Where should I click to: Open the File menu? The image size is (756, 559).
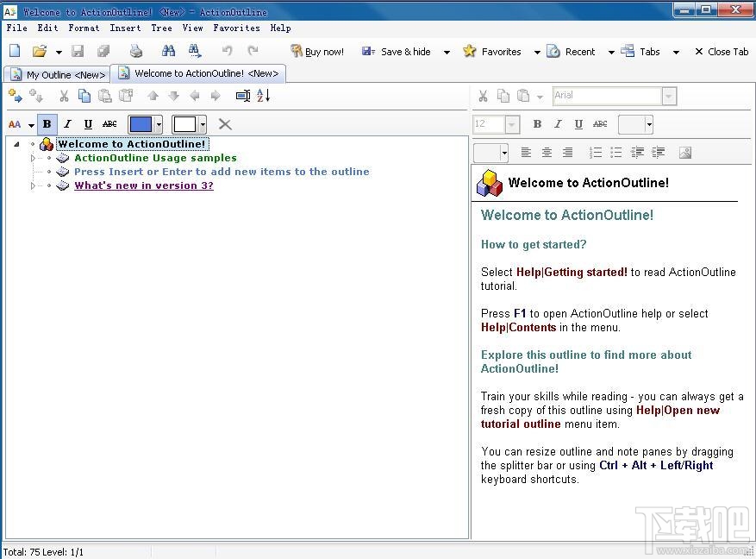tap(17, 28)
